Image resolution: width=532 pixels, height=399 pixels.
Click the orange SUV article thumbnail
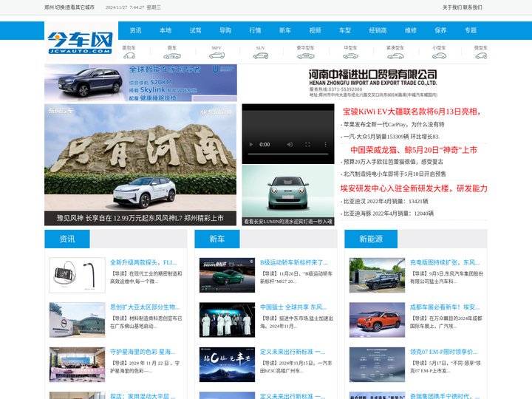pyautogui.click(x=377, y=320)
